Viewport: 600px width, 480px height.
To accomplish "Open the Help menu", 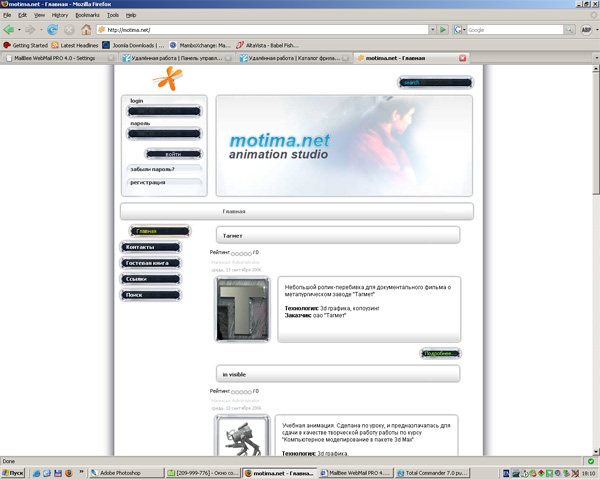I will coord(131,15).
